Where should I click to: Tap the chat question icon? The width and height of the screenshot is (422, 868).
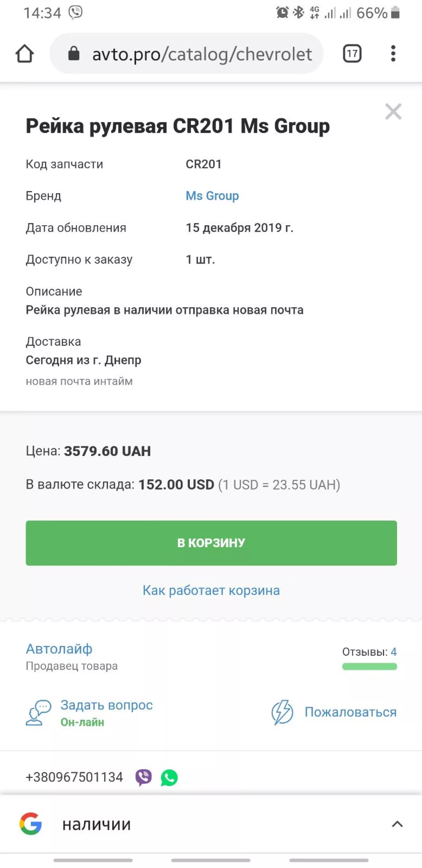pyautogui.click(x=38, y=713)
